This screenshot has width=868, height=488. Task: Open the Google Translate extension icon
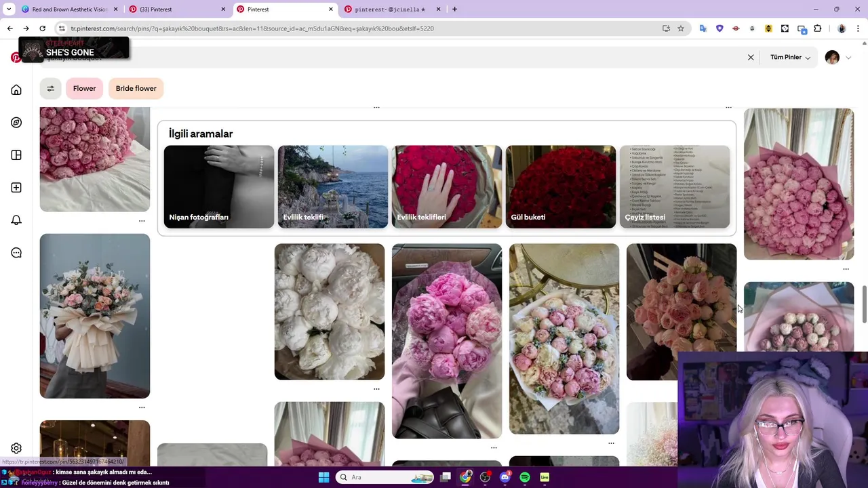(703, 28)
